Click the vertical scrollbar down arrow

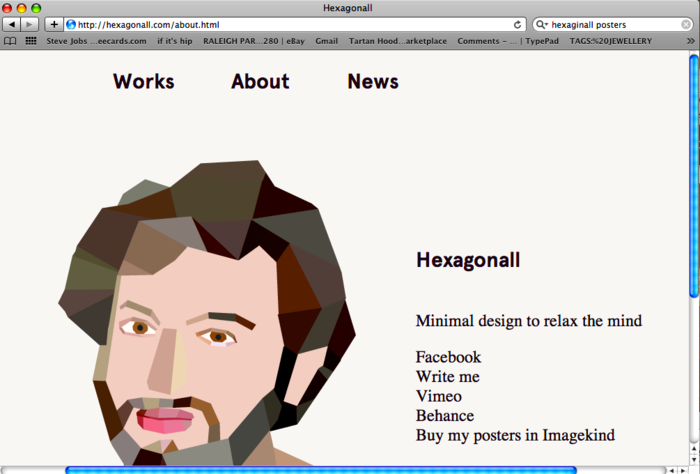(693, 459)
